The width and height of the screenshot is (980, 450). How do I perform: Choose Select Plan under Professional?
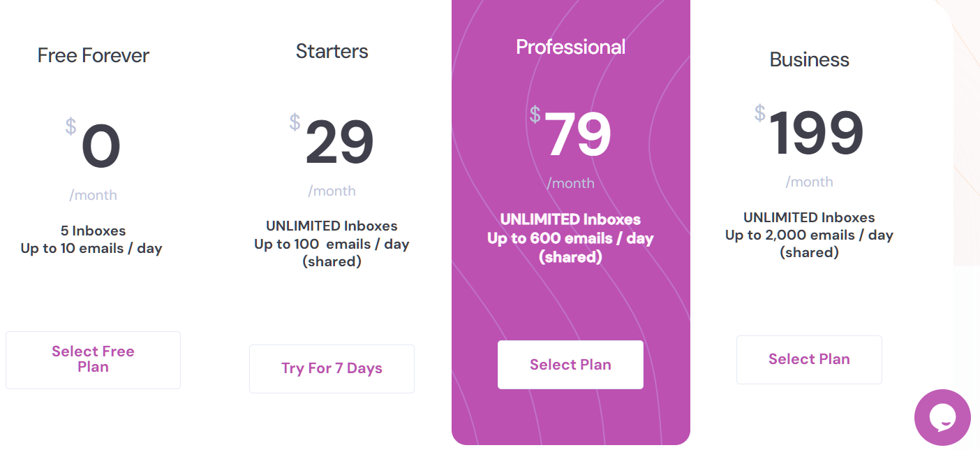(x=570, y=365)
